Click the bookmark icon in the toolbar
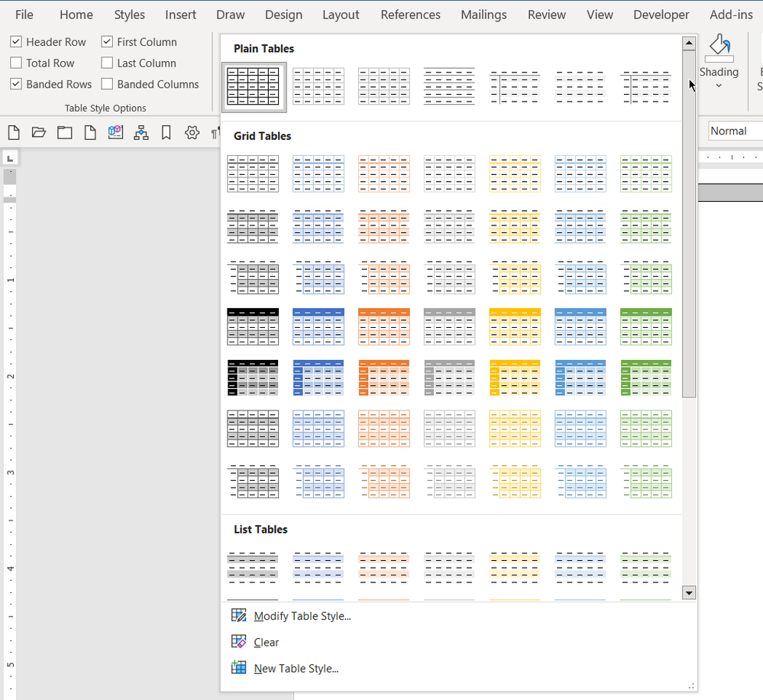Image resolution: width=763 pixels, height=700 pixels. [x=166, y=132]
